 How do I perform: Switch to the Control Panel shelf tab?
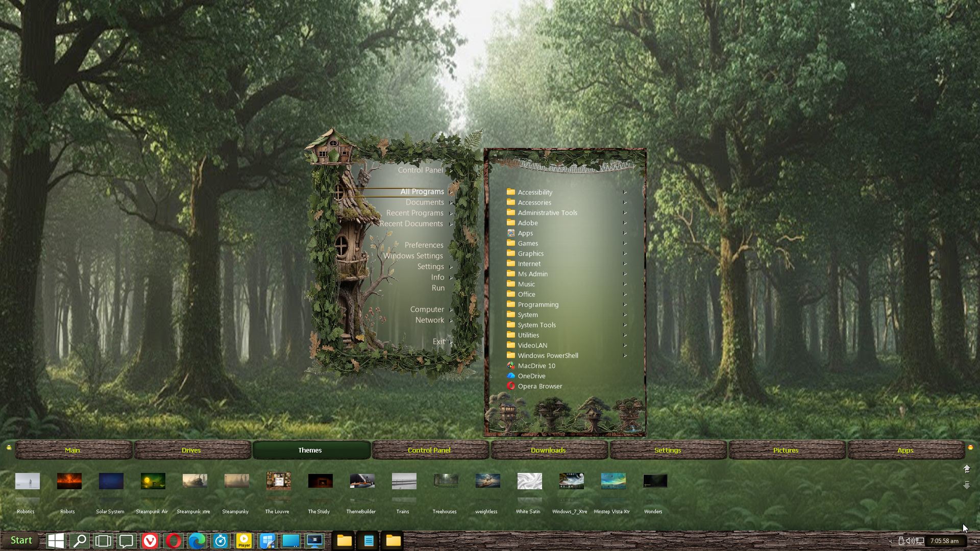pos(429,450)
